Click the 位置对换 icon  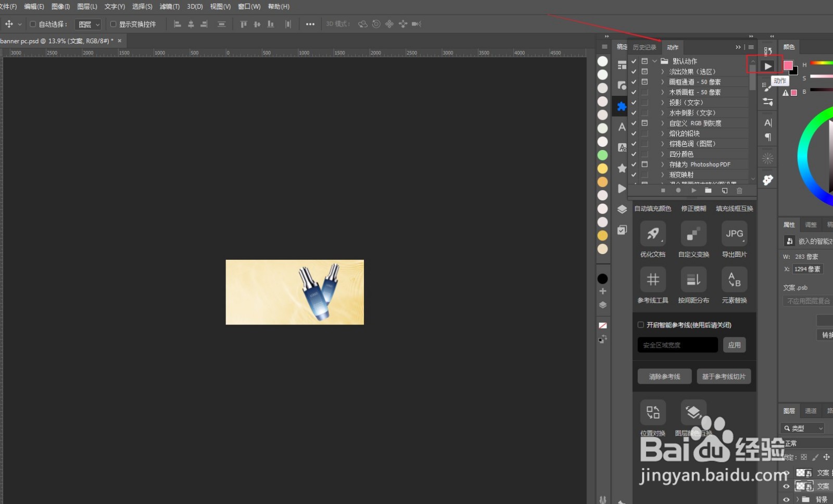point(653,412)
